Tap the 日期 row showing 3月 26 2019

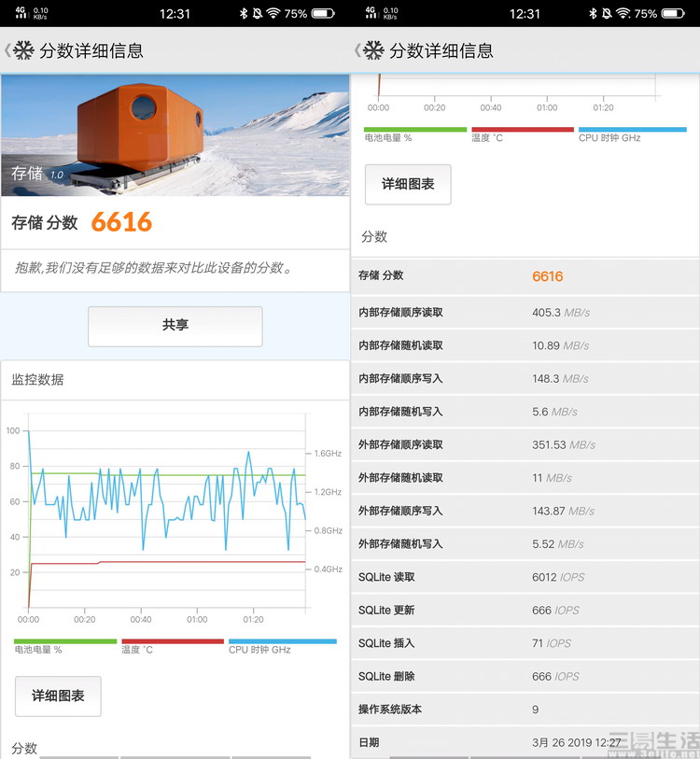coord(525,742)
